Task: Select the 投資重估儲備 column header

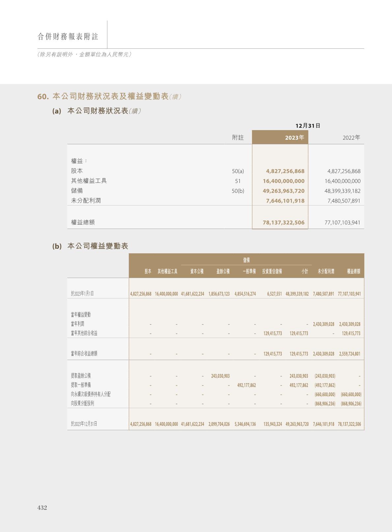Action: [x=272, y=271]
